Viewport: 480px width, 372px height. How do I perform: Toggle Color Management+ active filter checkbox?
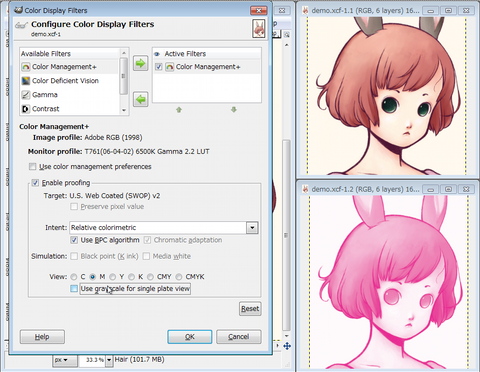[159, 67]
